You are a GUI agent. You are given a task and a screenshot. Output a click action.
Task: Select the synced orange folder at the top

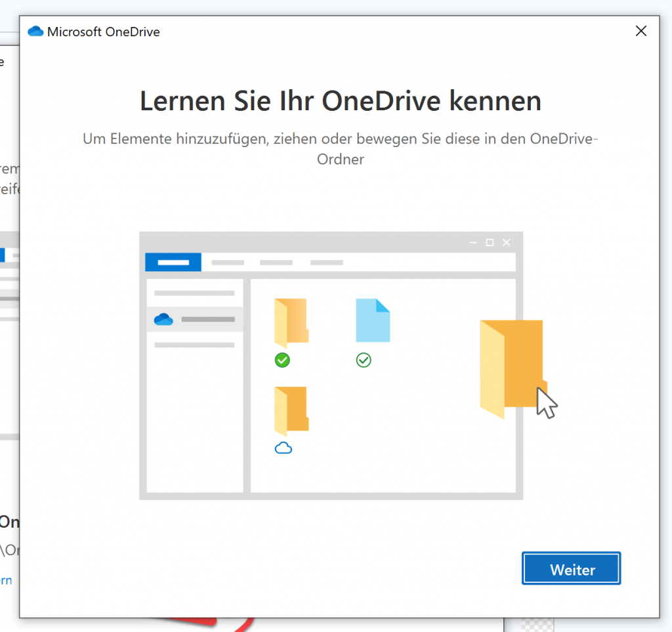[291, 321]
